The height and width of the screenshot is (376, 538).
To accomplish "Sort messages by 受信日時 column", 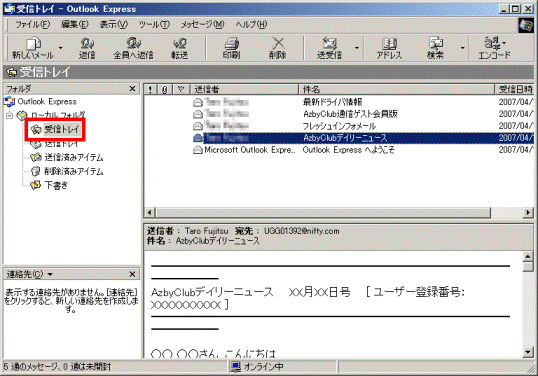I will [514, 90].
